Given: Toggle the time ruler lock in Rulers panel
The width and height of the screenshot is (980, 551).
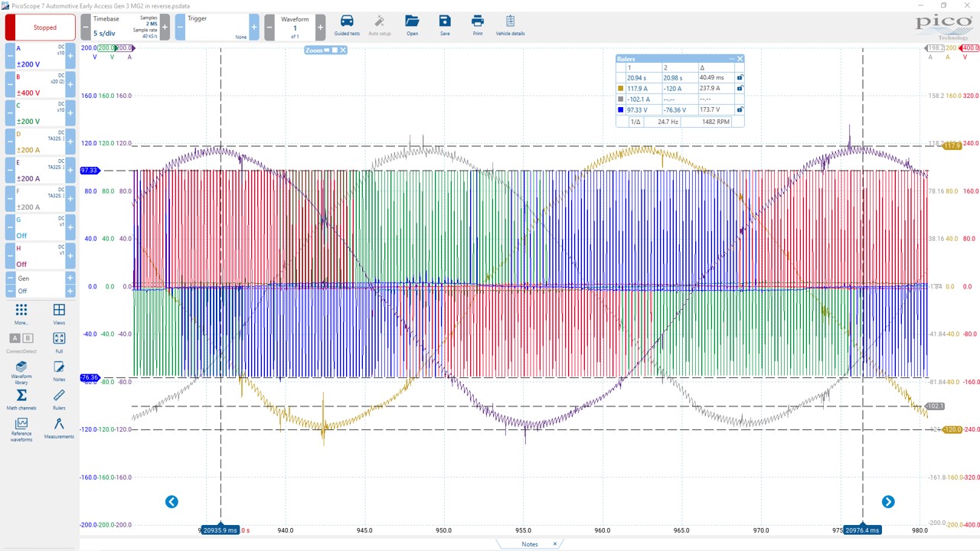Looking at the screenshot, I should point(739,78).
